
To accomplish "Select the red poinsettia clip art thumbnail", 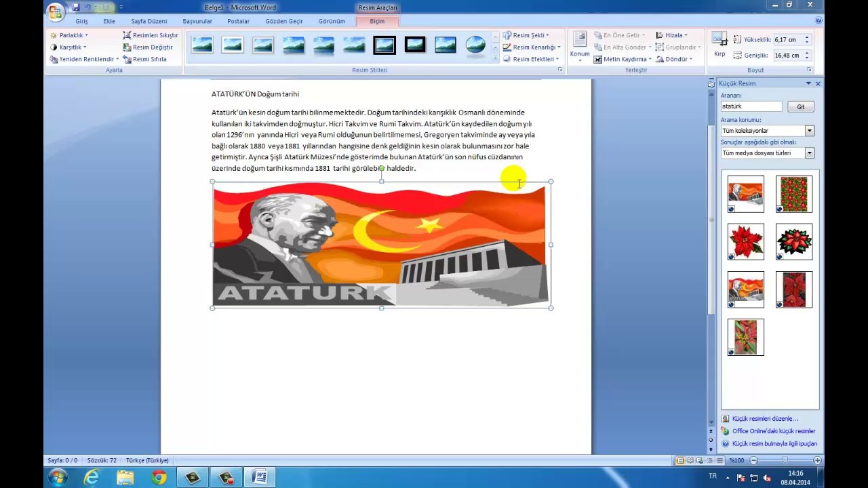I will [x=745, y=242].
